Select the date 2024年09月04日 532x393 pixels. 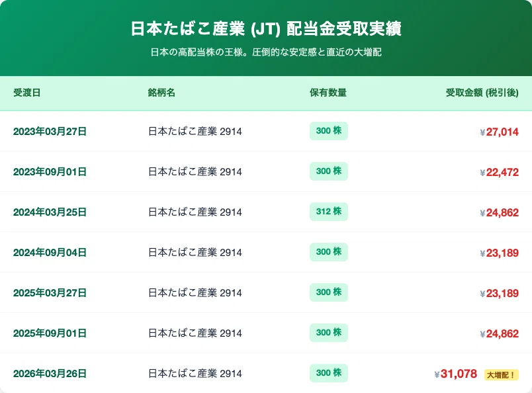pos(50,253)
